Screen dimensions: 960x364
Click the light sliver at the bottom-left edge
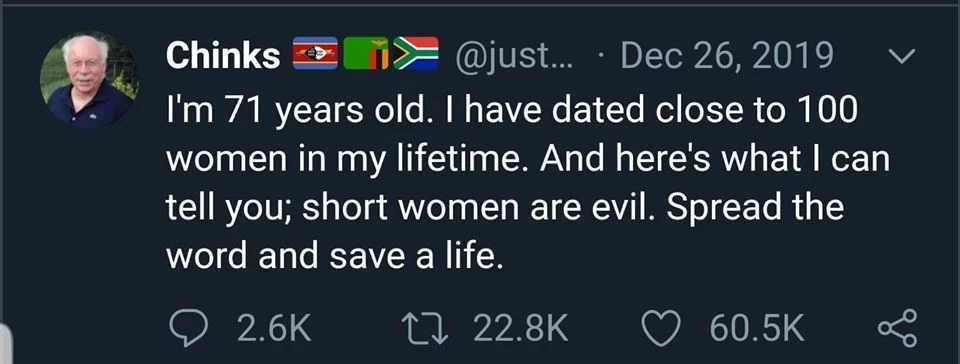[5, 344]
